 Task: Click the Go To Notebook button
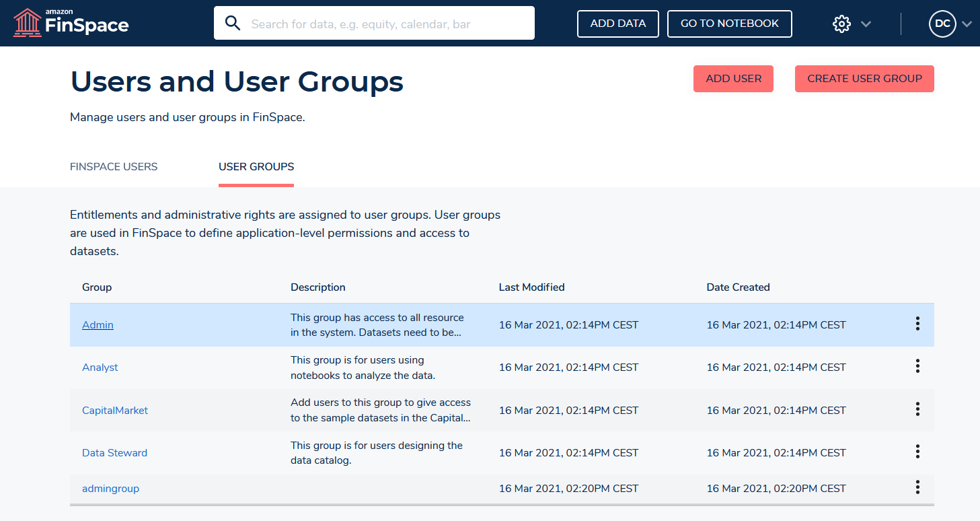730,24
